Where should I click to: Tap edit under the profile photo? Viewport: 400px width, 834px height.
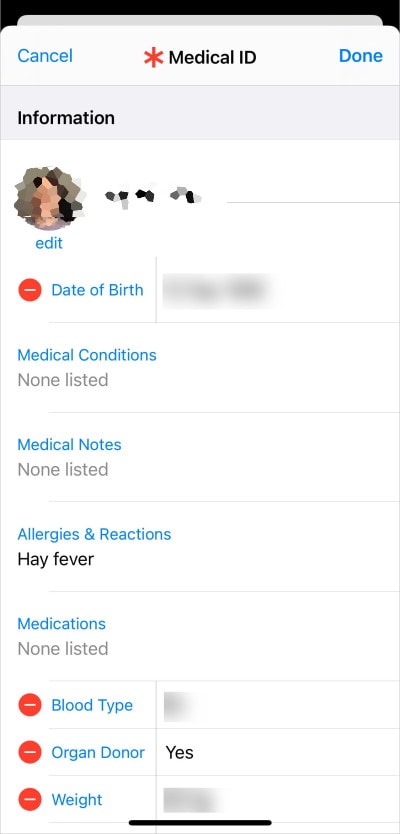click(49, 243)
